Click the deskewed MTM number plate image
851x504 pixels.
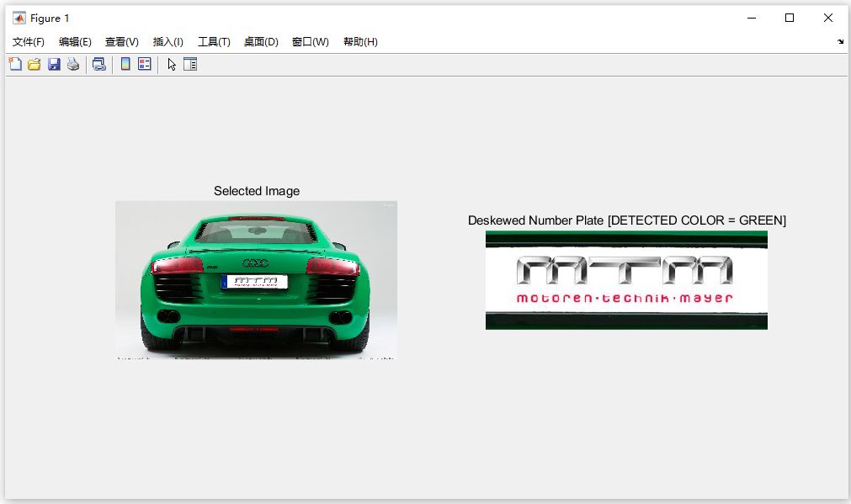pyautogui.click(x=626, y=280)
